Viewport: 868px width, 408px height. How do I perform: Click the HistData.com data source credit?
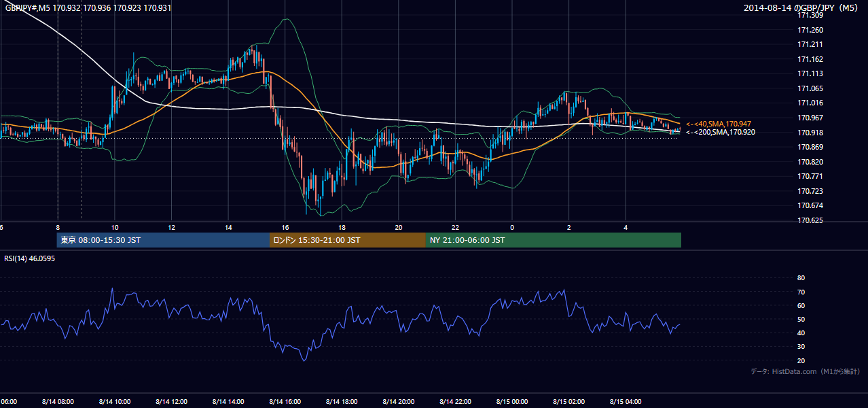(806, 371)
